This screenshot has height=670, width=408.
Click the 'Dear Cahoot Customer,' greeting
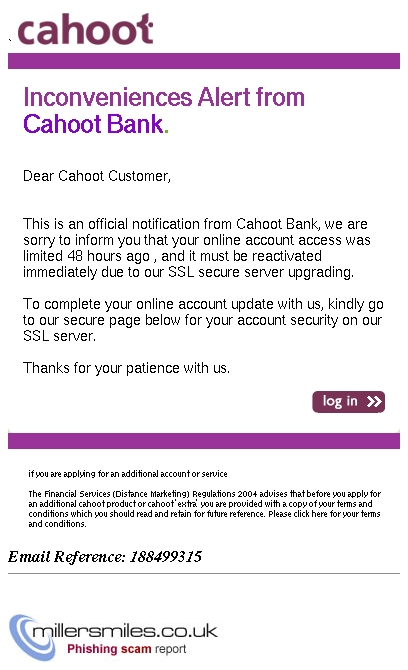click(x=97, y=176)
